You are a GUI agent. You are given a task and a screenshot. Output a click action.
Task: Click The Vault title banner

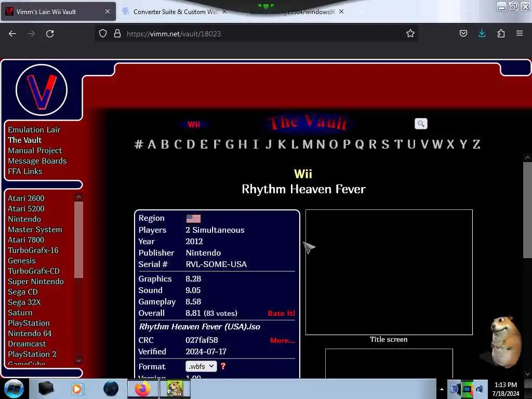click(x=308, y=123)
